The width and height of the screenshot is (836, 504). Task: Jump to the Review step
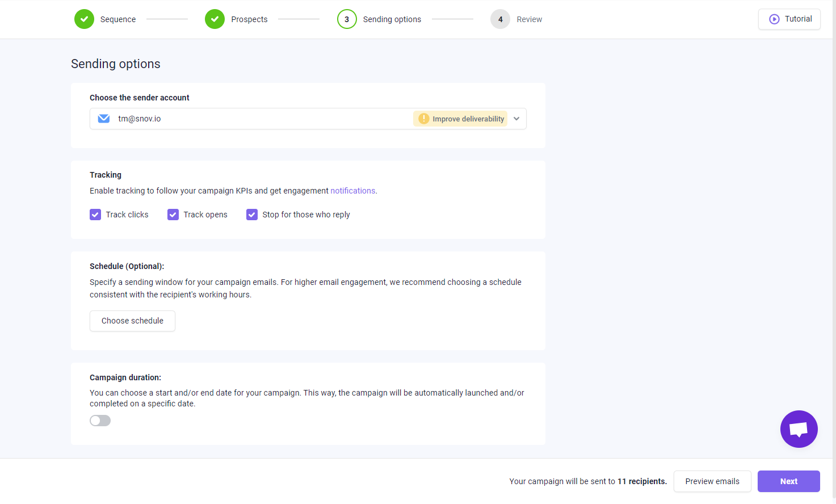tap(530, 19)
